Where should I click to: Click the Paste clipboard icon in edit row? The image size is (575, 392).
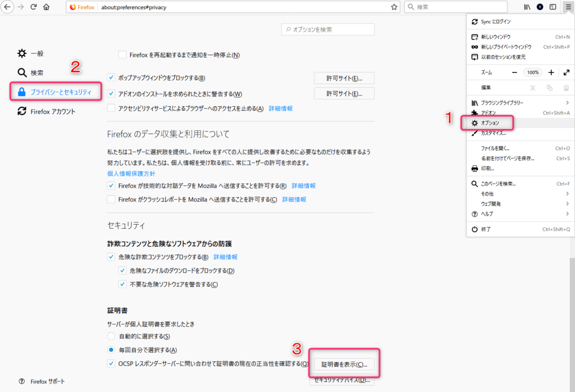point(566,88)
